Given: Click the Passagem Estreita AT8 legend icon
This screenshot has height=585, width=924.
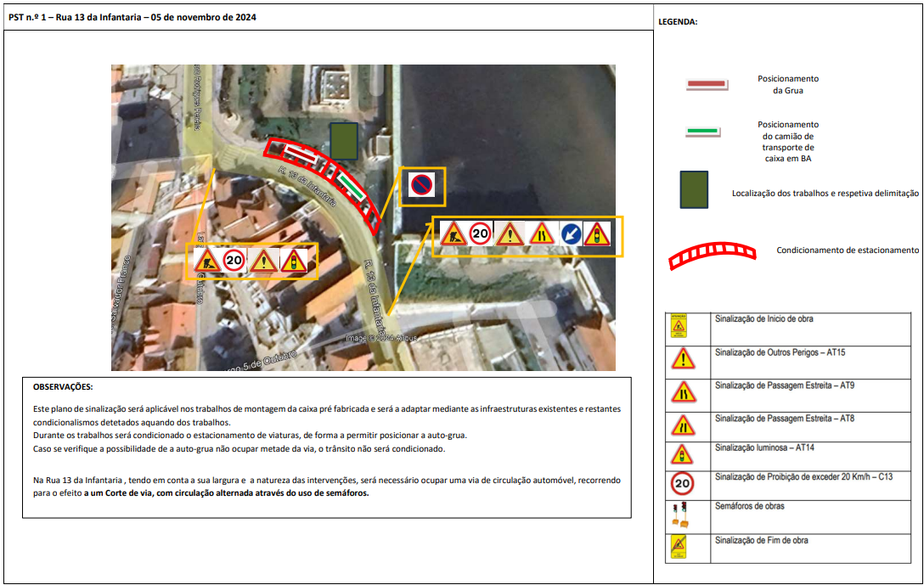Looking at the screenshot, I should 683,425.
